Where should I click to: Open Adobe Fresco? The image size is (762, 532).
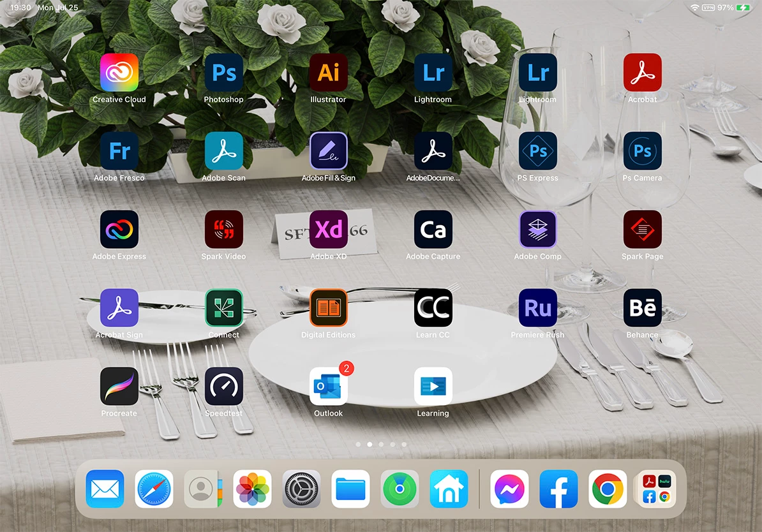tap(119, 151)
